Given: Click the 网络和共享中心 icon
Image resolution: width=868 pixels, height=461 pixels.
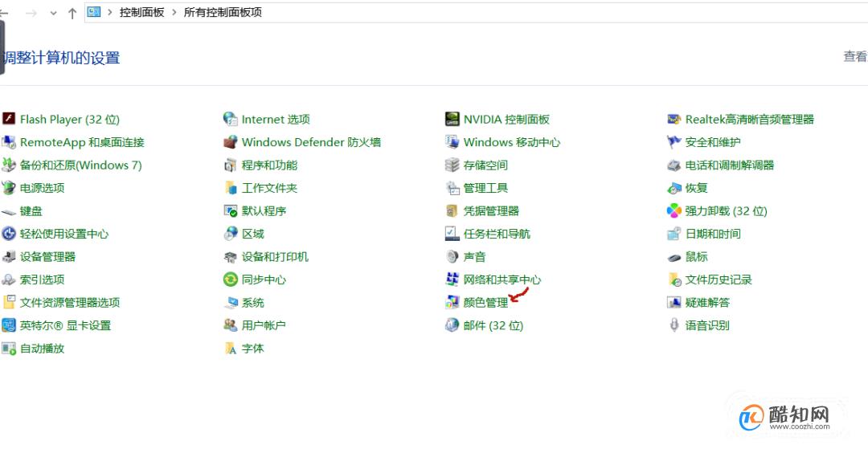Looking at the screenshot, I should pyautogui.click(x=452, y=279).
